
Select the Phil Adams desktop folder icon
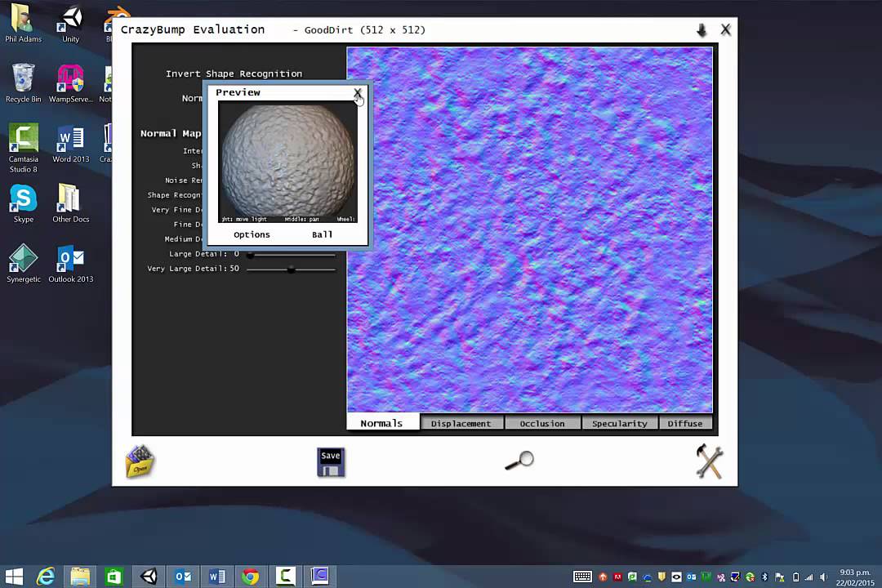click(23, 23)
